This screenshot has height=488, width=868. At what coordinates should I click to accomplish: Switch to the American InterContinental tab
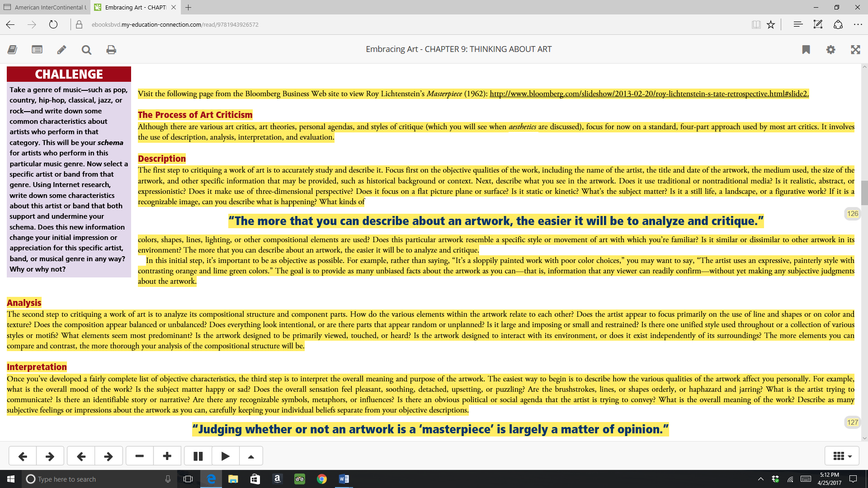click(45, 7)
